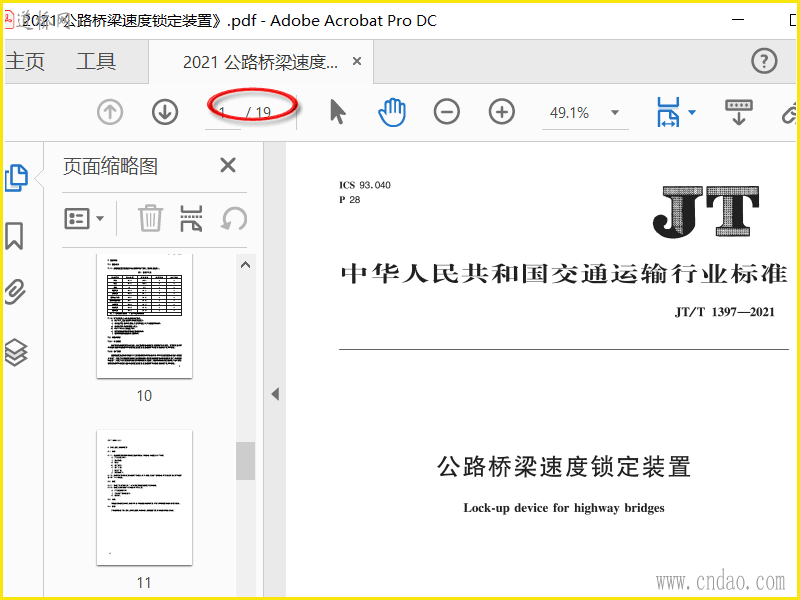Switch to the 工具 tab
This screenshot has height=600, width=800.
tap(96, 62)
